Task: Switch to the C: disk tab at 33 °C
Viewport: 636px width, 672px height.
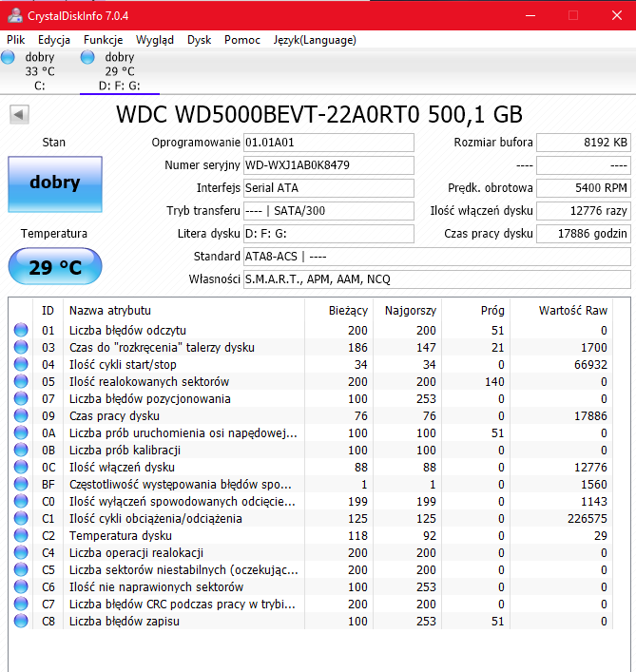Action: point(40,71)
